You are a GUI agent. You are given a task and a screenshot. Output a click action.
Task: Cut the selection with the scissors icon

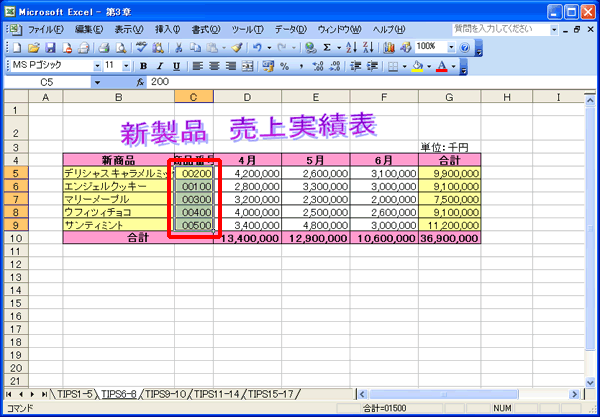tap(178, 47)
